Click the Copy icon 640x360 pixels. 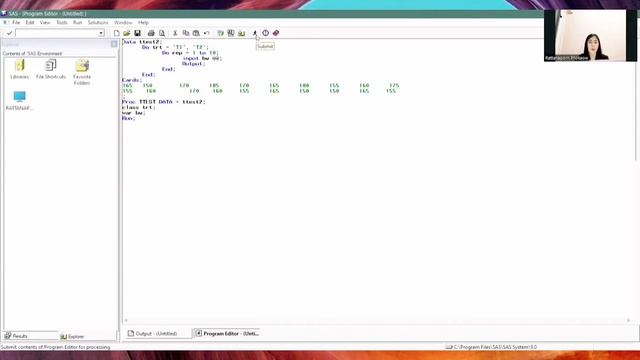coord(186,33)
